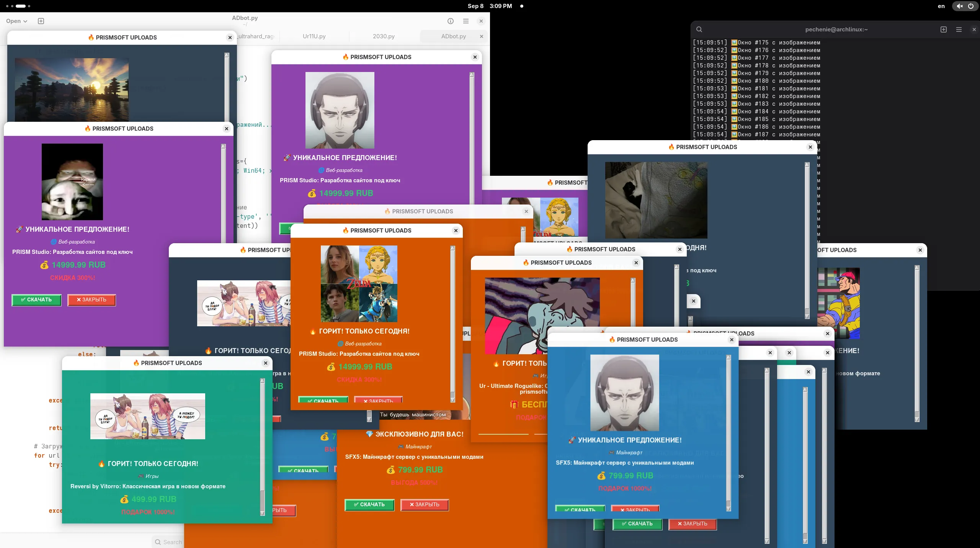Close the orange popup with the Zelda collage

point(456,231)
